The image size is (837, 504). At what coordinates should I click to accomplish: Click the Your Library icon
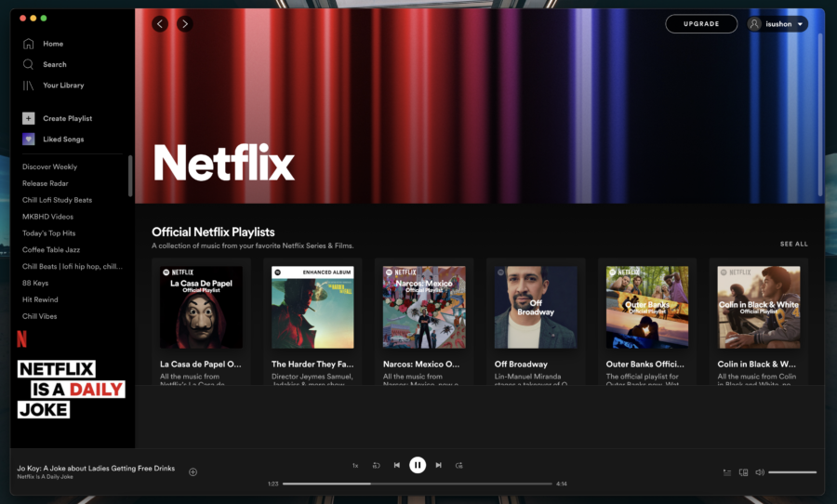pos(28,86)
